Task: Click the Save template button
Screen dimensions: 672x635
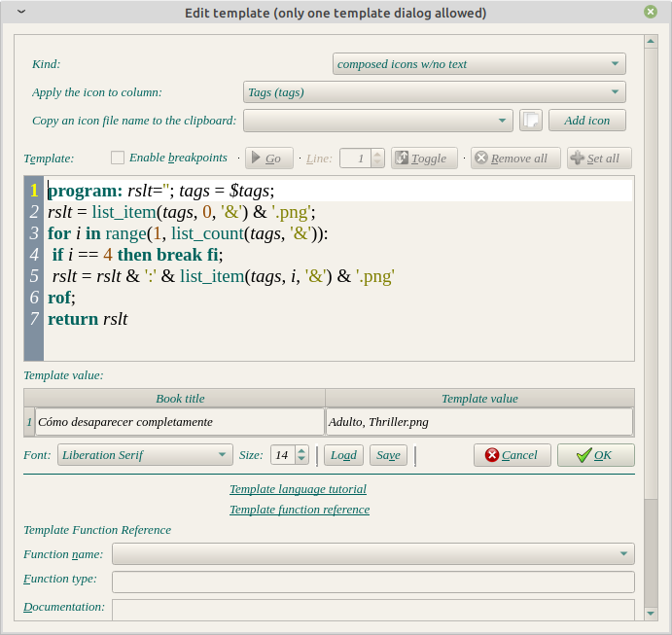Action: 388,454
